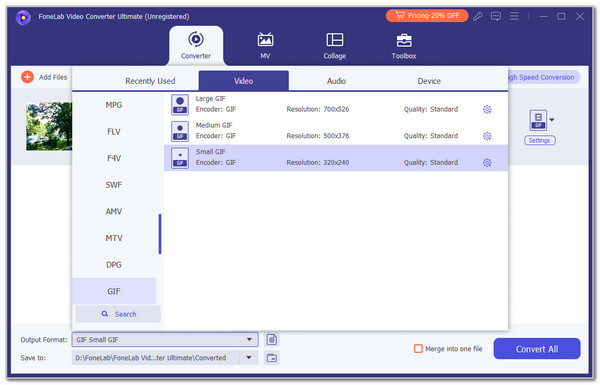Click the format Search box
Viewport: 600px width, 385px height.
coord(118,314)
